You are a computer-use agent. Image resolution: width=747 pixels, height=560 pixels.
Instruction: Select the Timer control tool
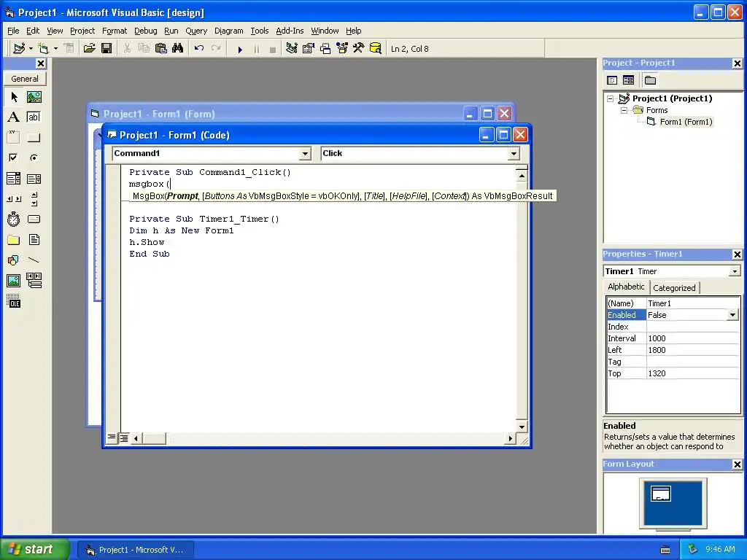pos(13,219)
